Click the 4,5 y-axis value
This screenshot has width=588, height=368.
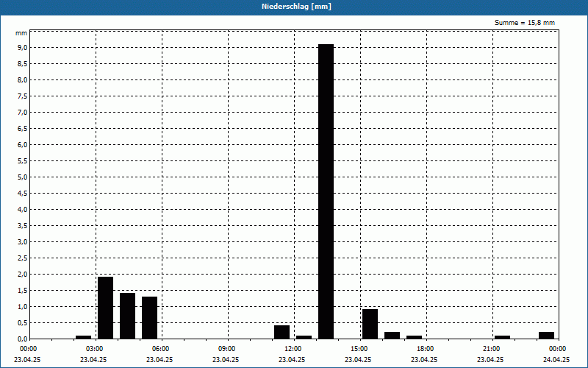click(21, 194)
